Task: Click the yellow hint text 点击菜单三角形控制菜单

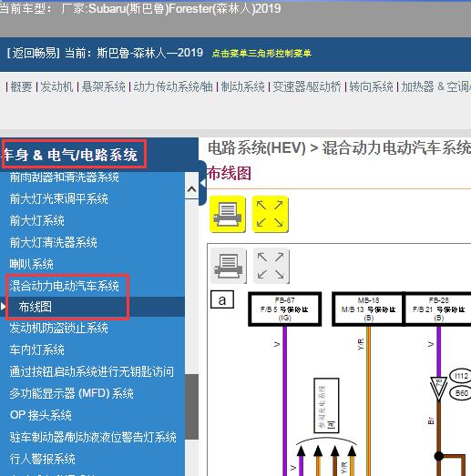Action: tap(261, 54)
